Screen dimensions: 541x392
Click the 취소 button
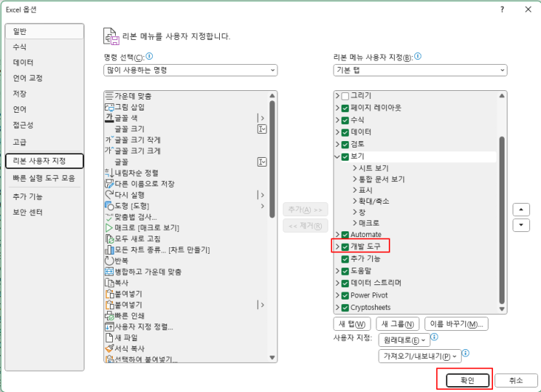pyautogui.click(x=516, y=380)
